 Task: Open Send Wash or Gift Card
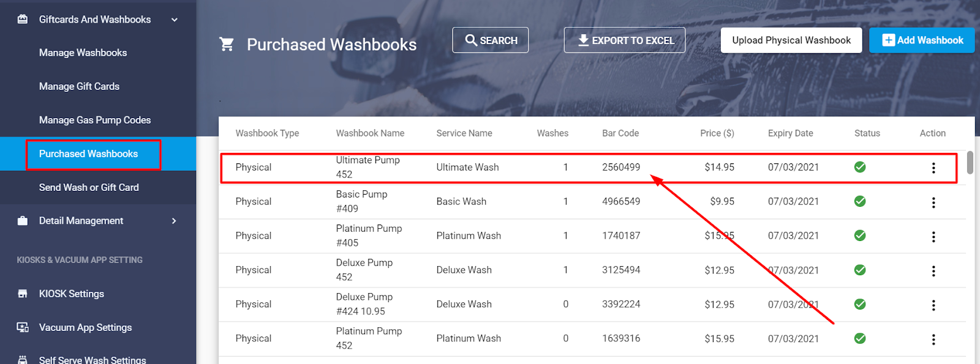(89, 187)
